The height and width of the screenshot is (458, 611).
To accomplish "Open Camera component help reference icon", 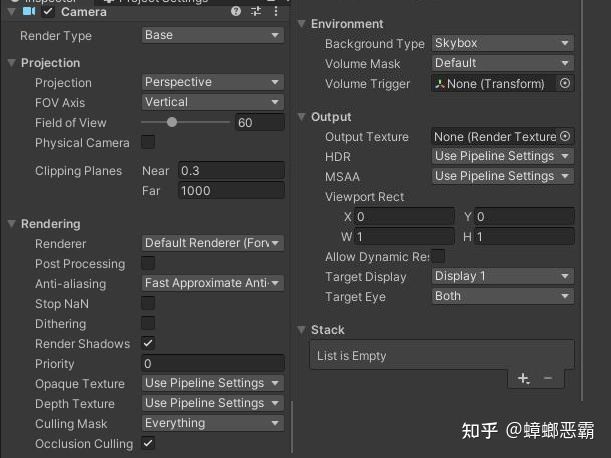I will pyautogui.click(x=236, y=11).
